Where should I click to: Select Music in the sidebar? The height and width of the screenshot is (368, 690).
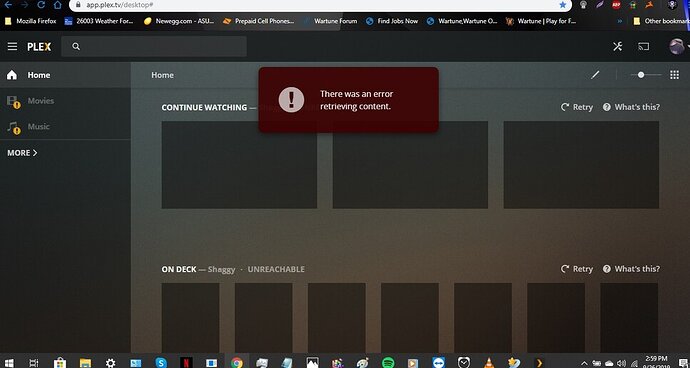(65, 126)
